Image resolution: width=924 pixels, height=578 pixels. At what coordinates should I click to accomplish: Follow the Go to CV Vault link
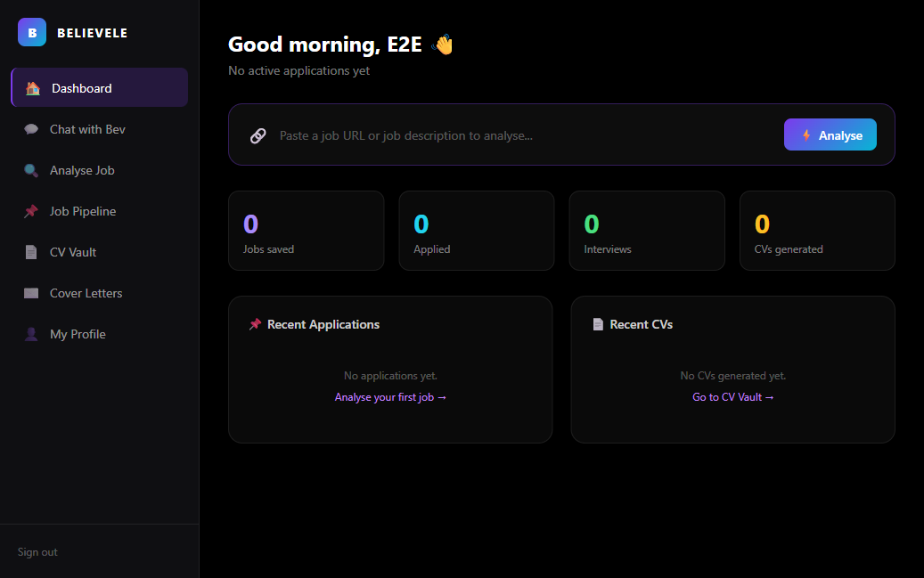pyautogui.click(x=732, y=396)
